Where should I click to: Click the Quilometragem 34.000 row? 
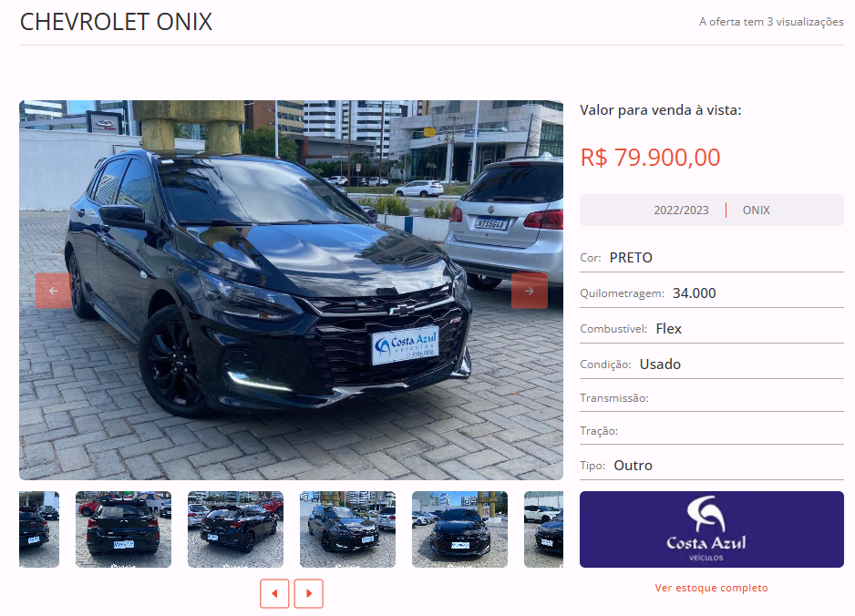click(x=712, y=293)
